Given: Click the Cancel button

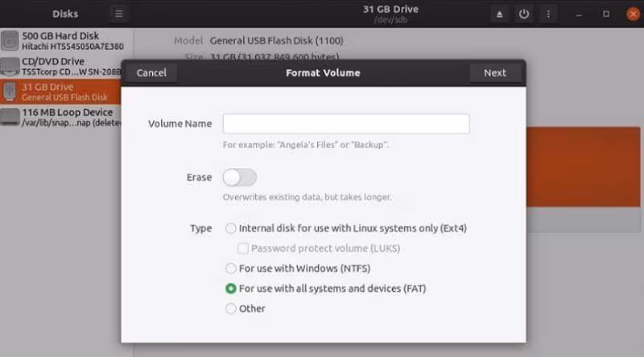Looking at the screenshot, I should (151, 73).
